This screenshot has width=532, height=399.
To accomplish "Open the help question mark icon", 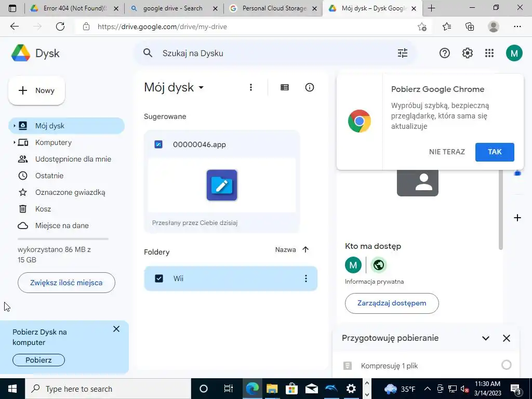I will 445,53.
